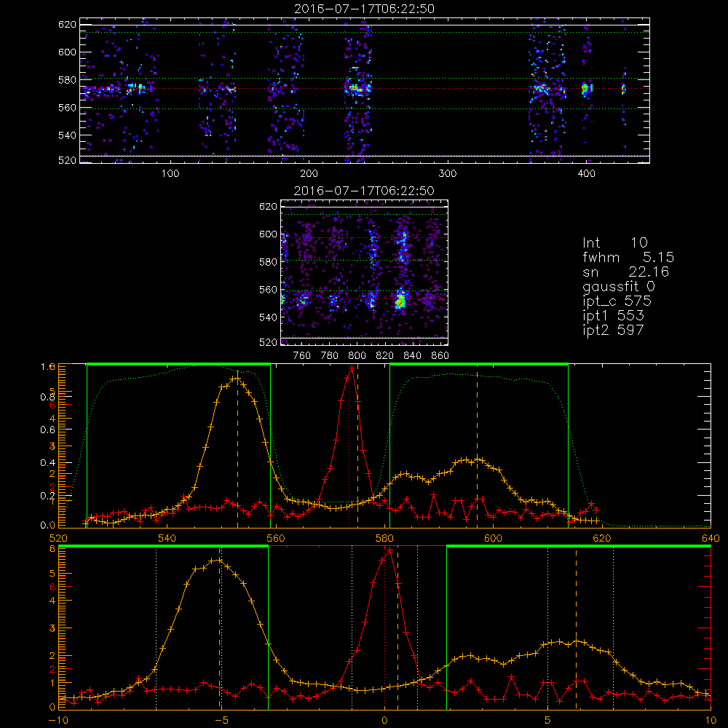Click x-axis label 760 on middle image
The height and width of the screenshot is (728, 728).
pos(302,356)
